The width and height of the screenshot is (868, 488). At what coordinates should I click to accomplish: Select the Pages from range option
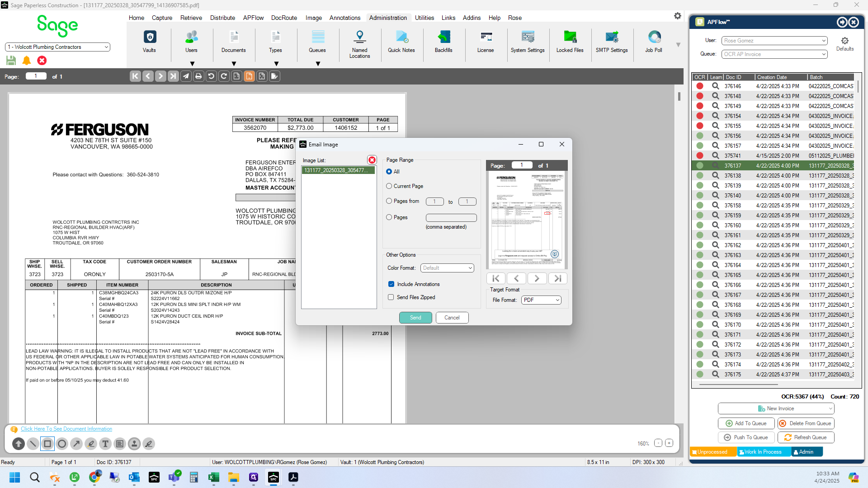pos(389,201)
